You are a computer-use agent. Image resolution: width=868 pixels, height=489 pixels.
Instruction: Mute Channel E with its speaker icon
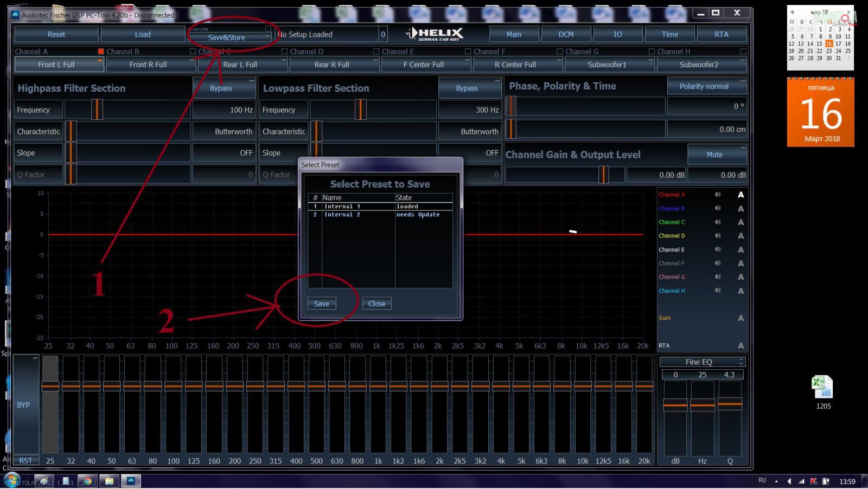[x=718, y=249]
